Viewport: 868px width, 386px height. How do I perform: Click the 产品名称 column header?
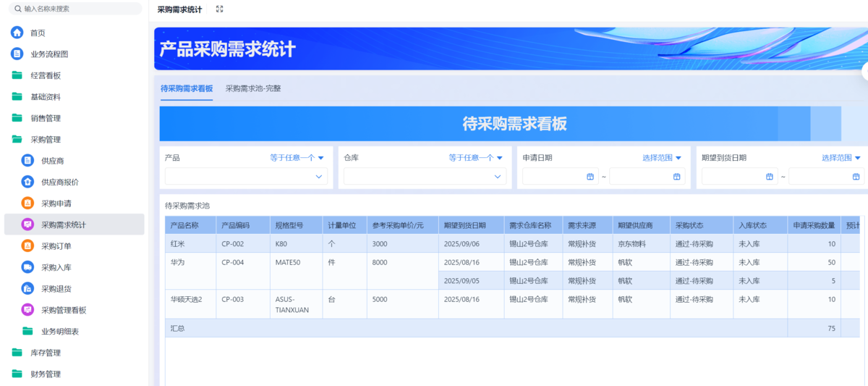click(x=190, y=225)
